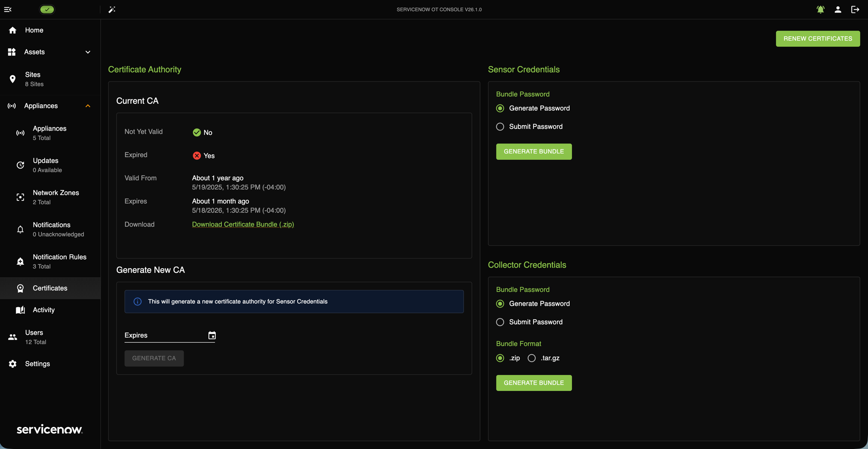Click the green status check toggle
The width and height of the screenshot is (868, 449).
pyautogui.click(x=47, y=9)
